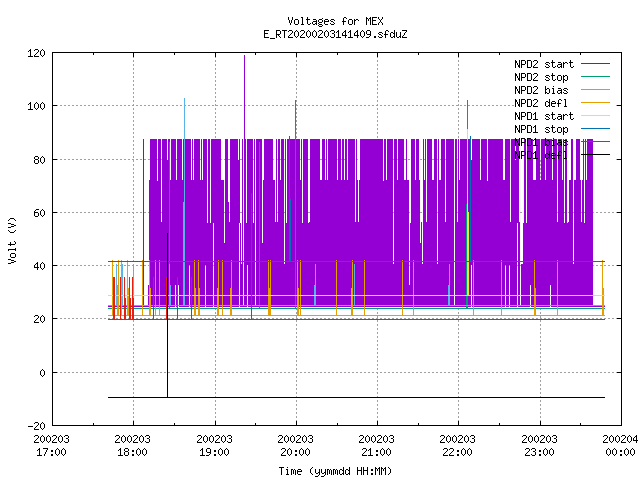Click the 'NPD2 bias' legend label
This screenshot has width=640, height=480.
tap(541, 90)
